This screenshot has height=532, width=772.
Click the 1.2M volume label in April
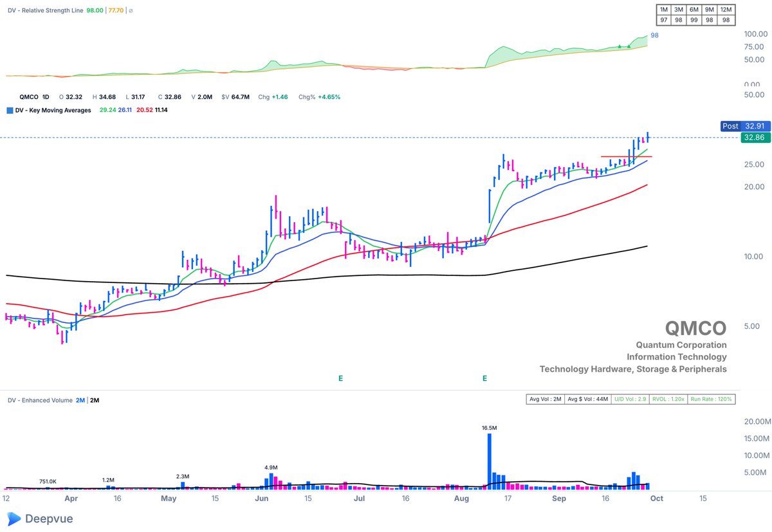pyautogui.click(x=108, y=480)
